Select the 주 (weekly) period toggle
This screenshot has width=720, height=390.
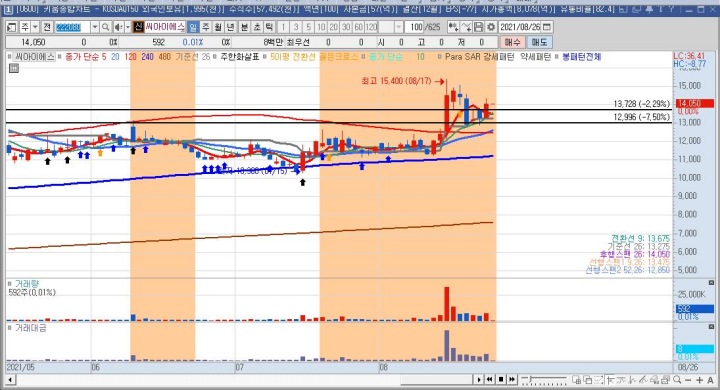point(205,27)
